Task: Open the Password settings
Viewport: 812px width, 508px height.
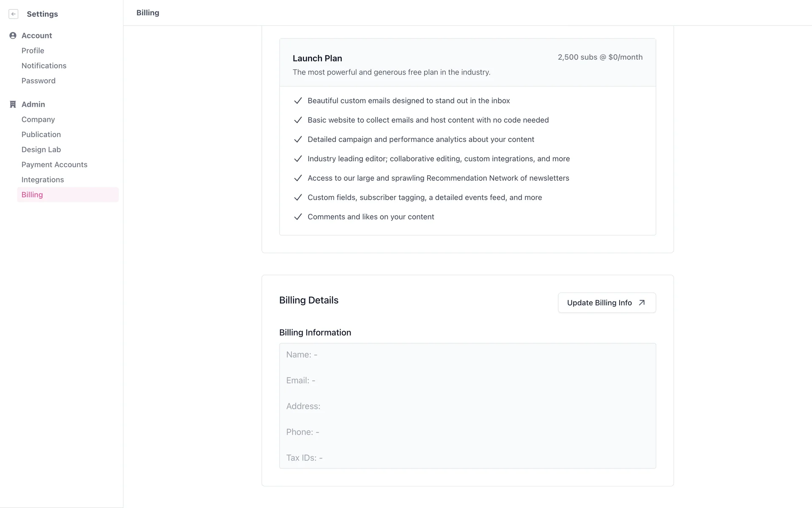Action: click(38, 81)
